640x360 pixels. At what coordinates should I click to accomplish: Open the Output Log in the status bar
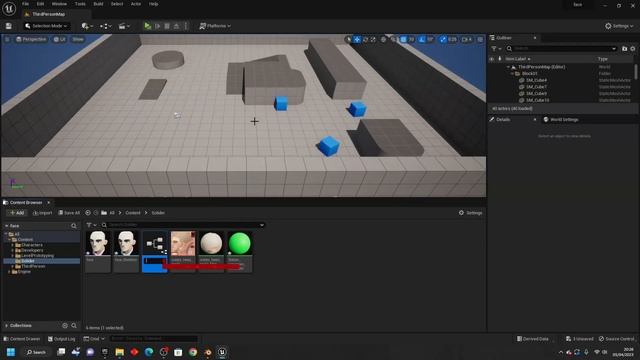pos(62,339)
